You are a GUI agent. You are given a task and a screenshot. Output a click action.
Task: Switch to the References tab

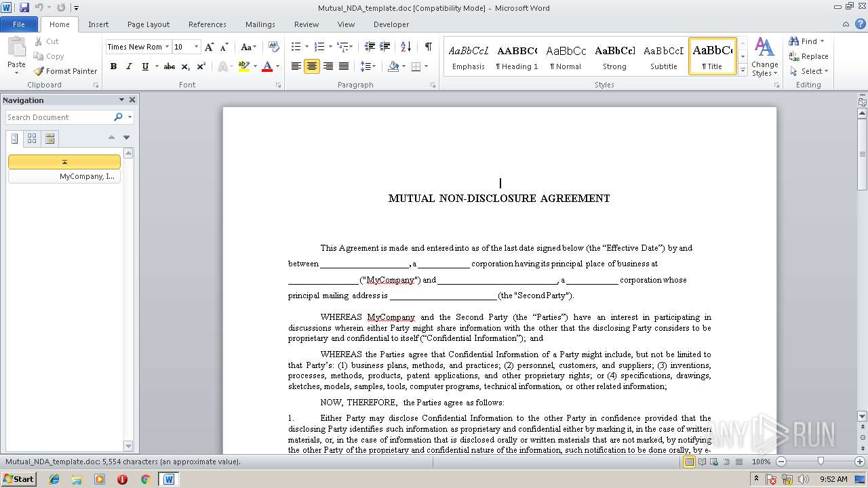click(208, 24)
